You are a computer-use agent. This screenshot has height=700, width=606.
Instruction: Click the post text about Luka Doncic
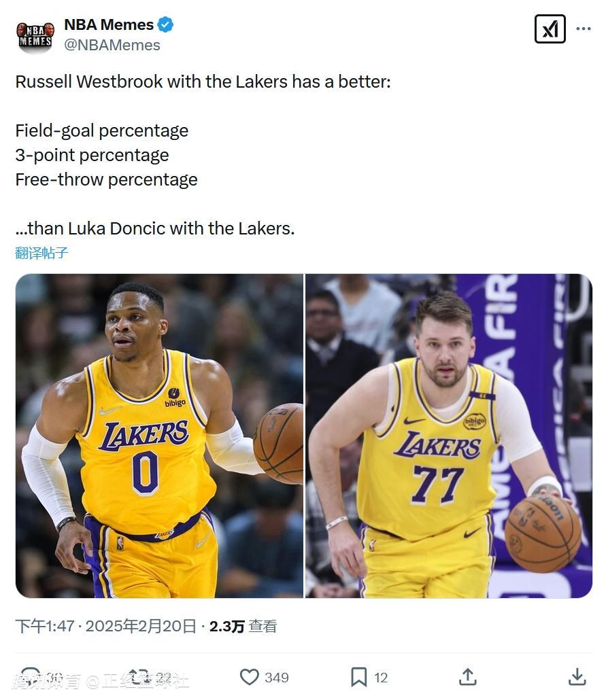155,228
